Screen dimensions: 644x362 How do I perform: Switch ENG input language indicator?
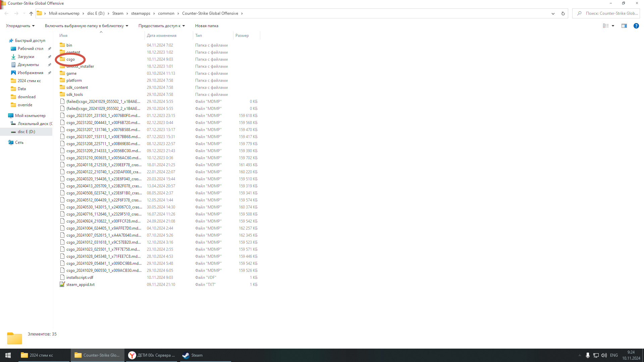coord(614,355)
